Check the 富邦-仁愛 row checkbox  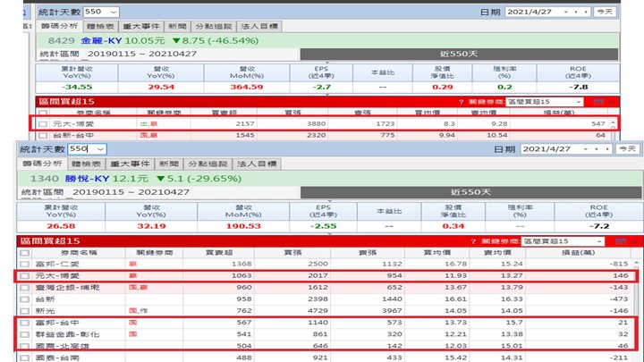[x=24, y=265]
